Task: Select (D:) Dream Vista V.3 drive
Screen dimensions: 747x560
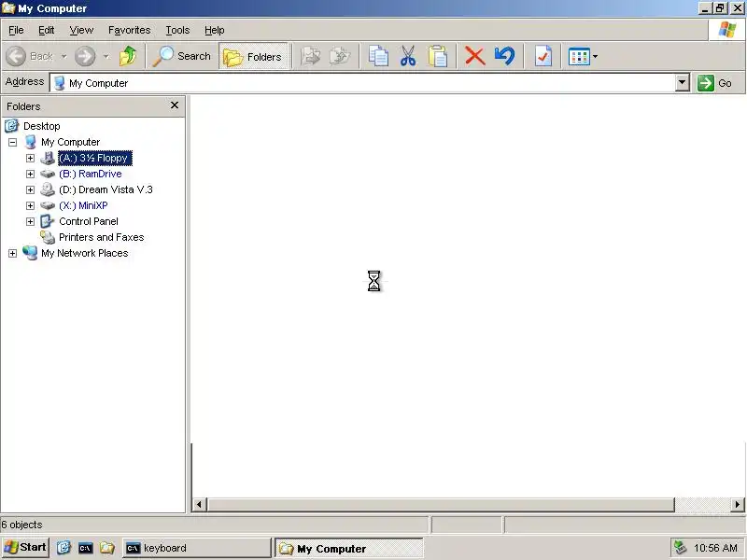Action: pyautogui.click(x=106, y=189)
